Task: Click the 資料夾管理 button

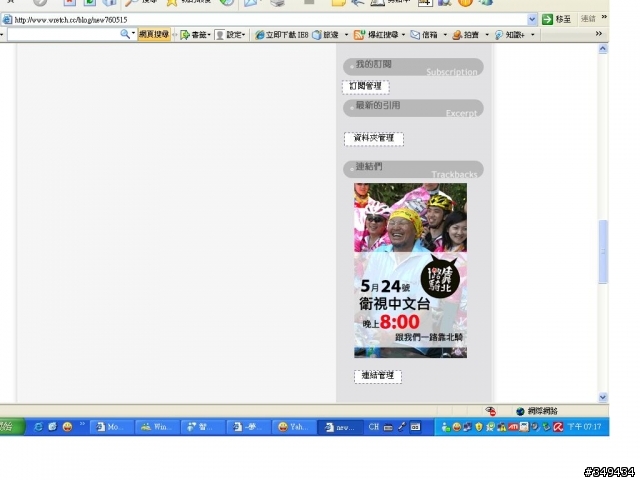Action: (x=373, y=138)
